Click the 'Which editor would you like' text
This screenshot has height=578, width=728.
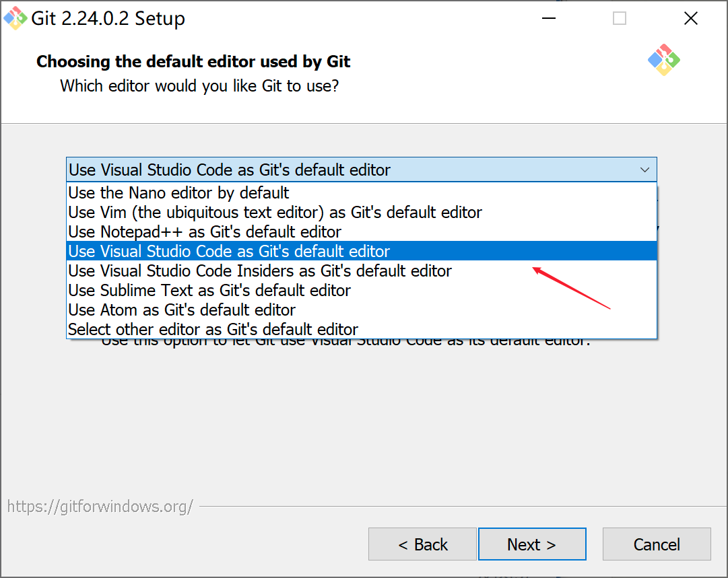click(199, 86)
